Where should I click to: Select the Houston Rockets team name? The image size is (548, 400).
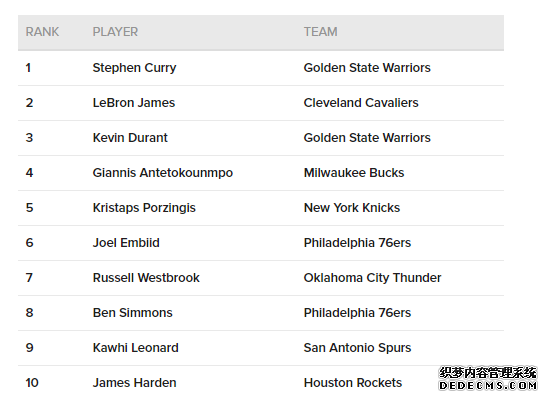353,383
